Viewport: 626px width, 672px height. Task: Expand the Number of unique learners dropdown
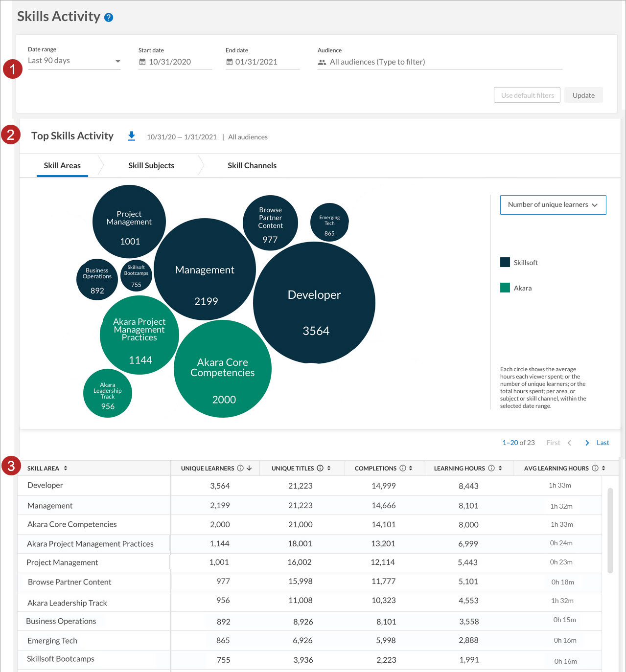tap(553, 205)
